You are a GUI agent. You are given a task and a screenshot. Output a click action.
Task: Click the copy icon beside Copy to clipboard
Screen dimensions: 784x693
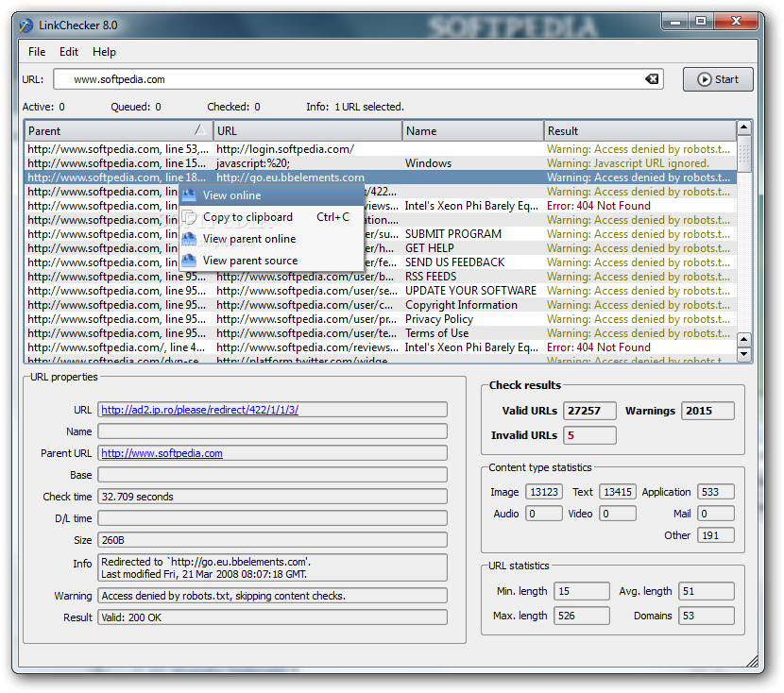(x=189, y=217)
